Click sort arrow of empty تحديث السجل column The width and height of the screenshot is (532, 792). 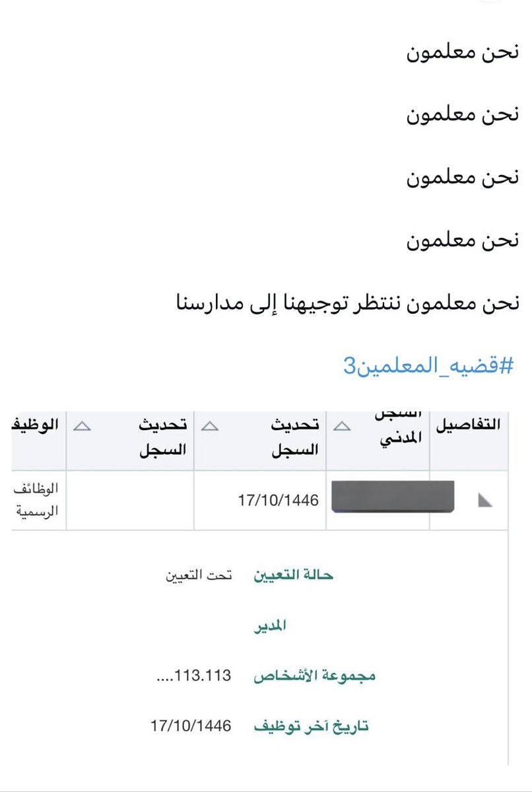[82, 426]
